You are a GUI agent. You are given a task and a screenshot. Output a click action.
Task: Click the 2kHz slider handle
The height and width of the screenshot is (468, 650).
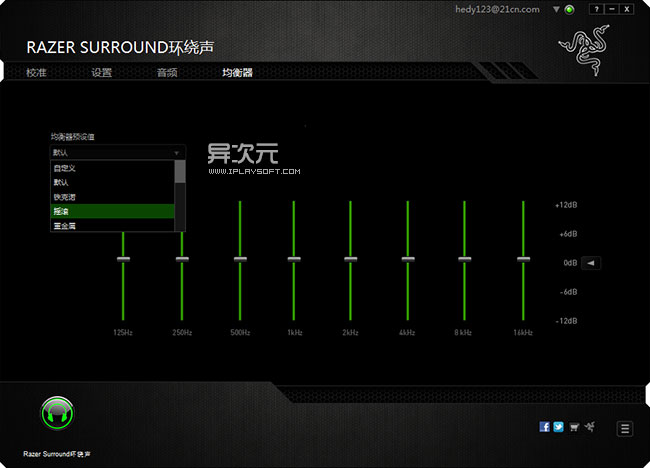point(350,259)
